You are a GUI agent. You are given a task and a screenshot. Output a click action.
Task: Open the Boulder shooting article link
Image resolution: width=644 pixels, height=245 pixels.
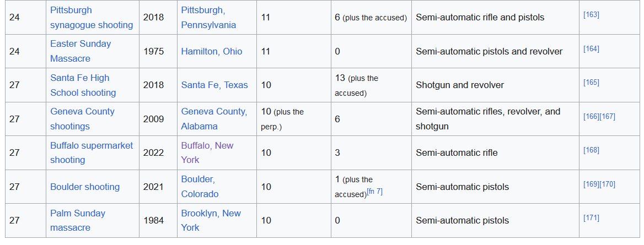click(85, 187)
